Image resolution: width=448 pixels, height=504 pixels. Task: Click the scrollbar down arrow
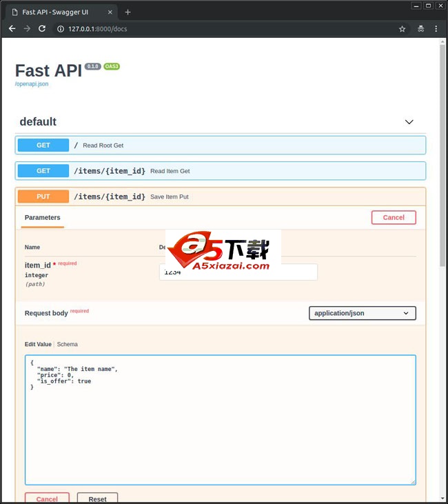tap(442, 499)
